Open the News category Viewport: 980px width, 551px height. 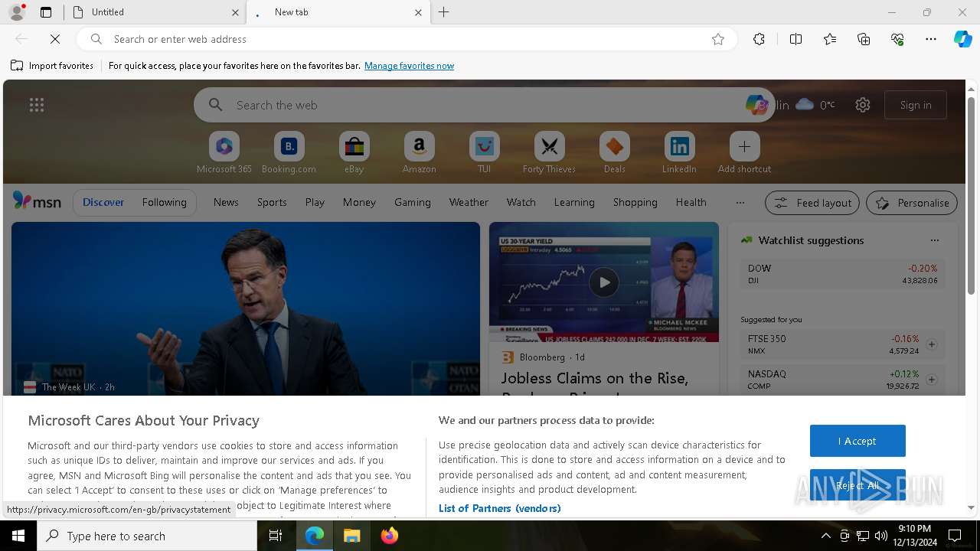tap(226, 202)
